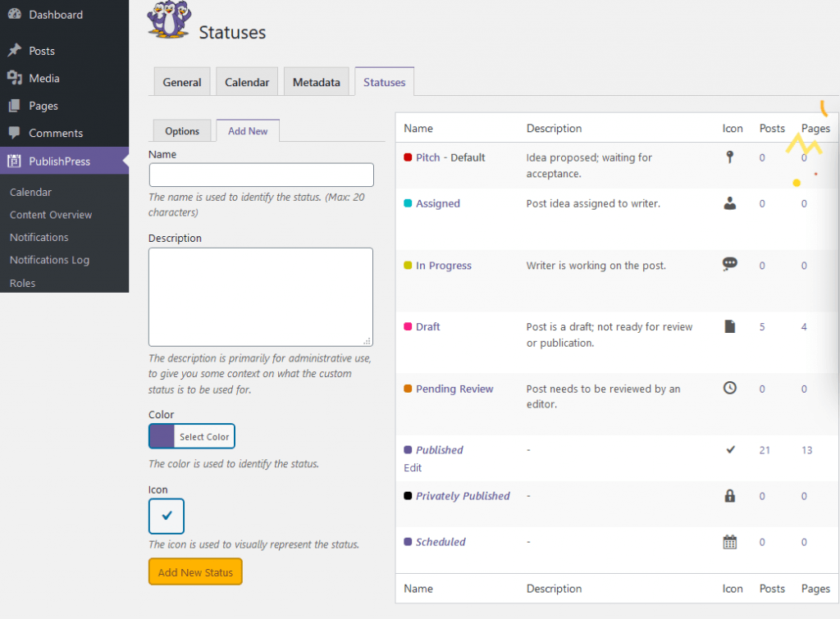Viewport: 840px width, 619px height.
Task: Click inside the Description textarea
Action: [x=261, y=297]
